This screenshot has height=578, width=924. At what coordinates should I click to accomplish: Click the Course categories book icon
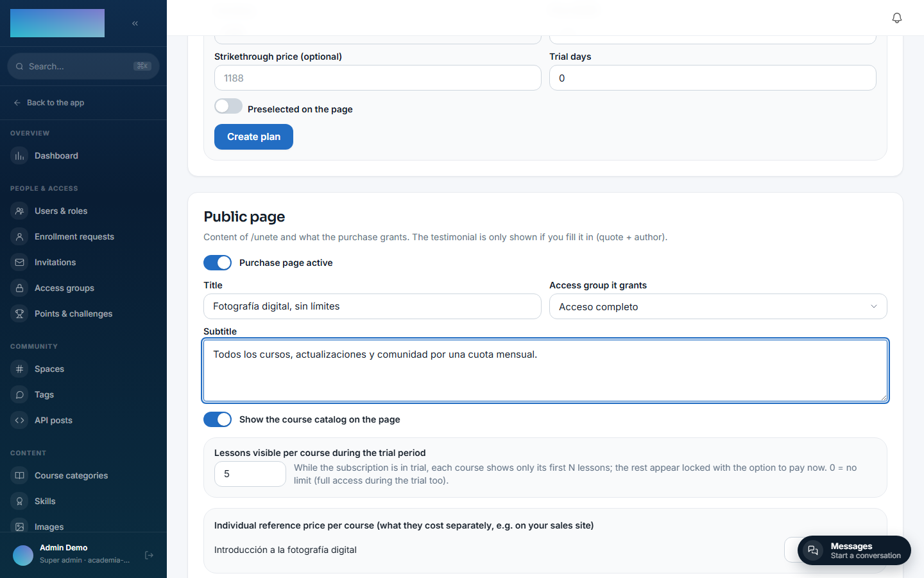20,475
